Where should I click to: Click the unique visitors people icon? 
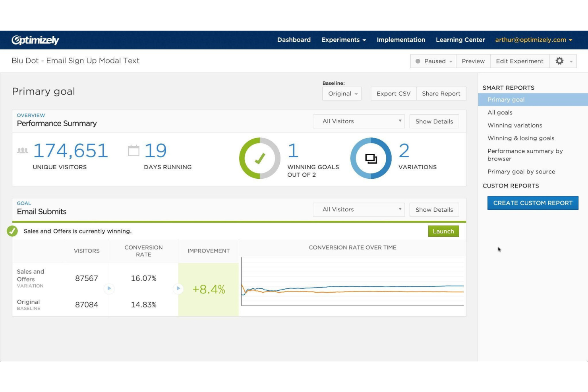(x=22, y=151)
